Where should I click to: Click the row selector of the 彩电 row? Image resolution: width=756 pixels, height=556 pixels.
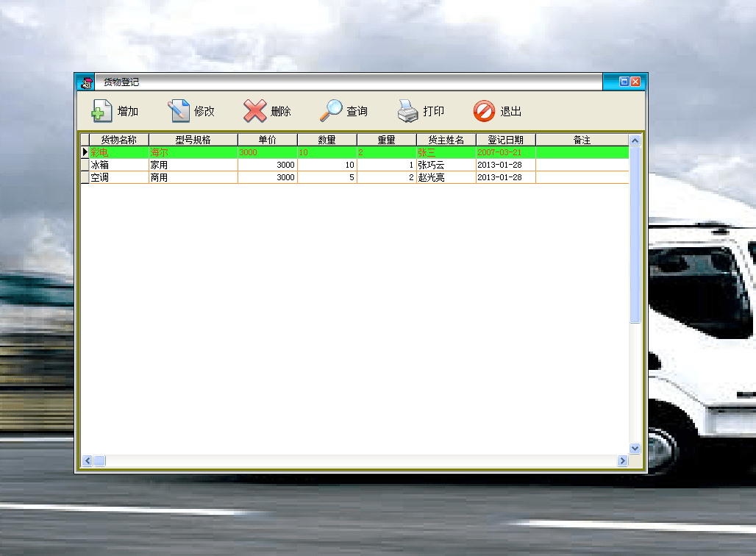(x=85, y=152)
